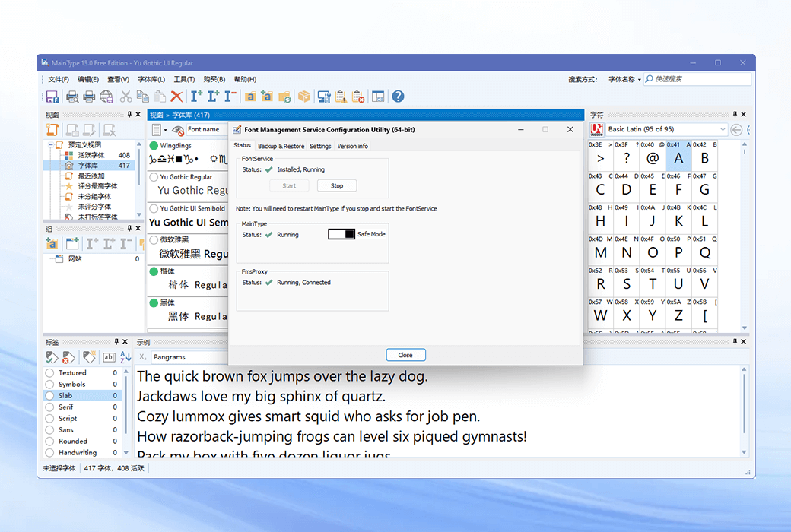
Task: Click the sample text scrollbar down arrow
Action: tap(744, 452)
